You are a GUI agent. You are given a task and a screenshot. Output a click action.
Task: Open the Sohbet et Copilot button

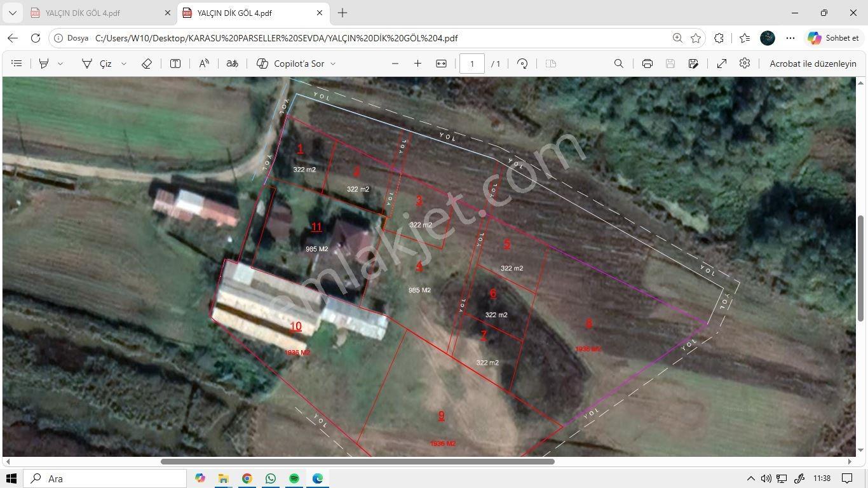point(833,38)
